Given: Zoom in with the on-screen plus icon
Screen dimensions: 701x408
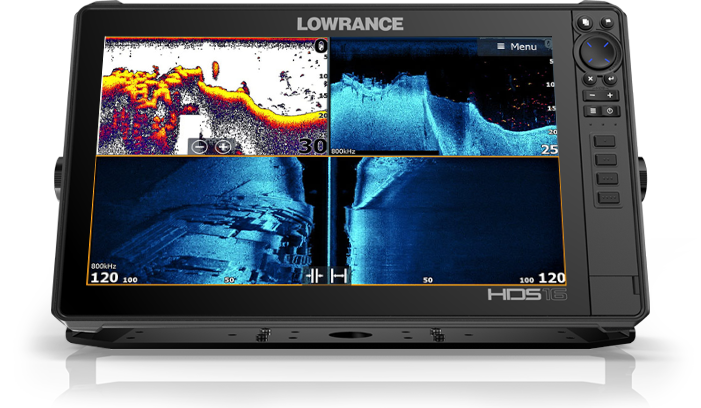Looking at the screenshot, I should (223, 147).
